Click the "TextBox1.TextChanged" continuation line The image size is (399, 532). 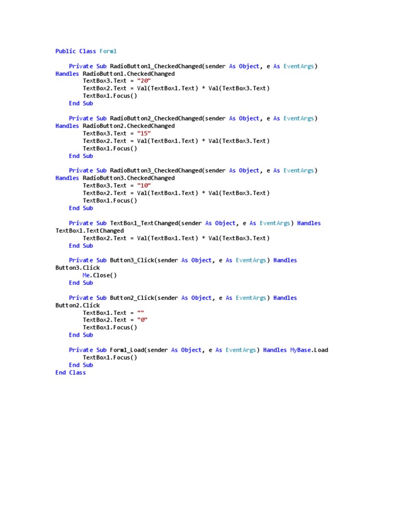89,231
